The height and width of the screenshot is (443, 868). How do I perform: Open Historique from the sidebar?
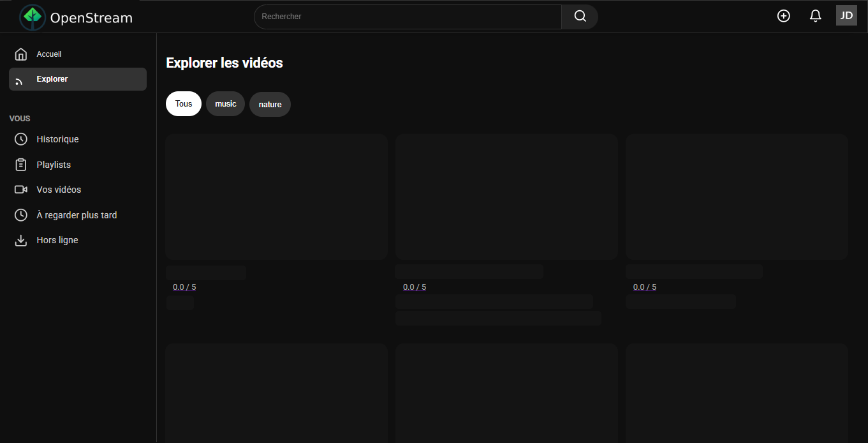[78, 139]
